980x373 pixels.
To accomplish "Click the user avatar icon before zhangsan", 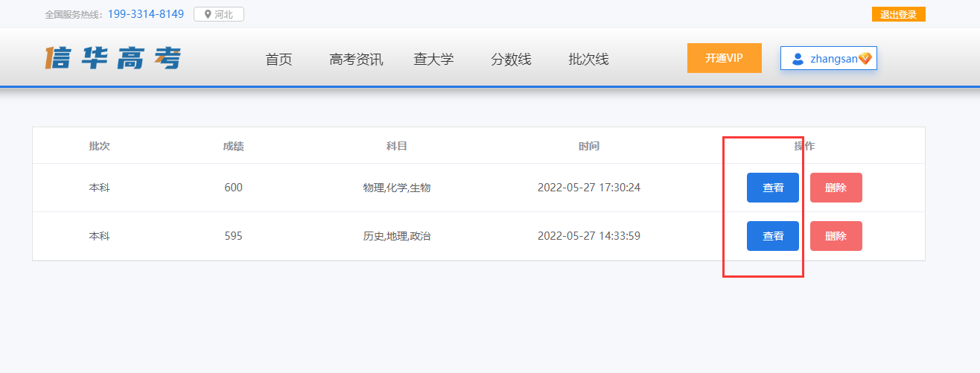I will (798, 59).
